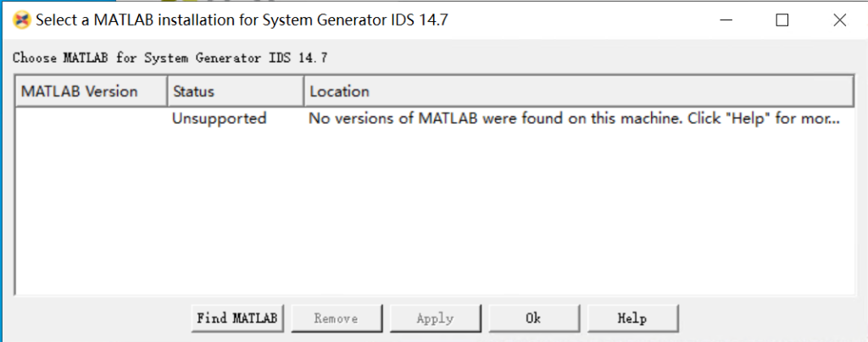Open Help for MATLAB configuration
Viewport: 868px width, 342px height.
632,318
